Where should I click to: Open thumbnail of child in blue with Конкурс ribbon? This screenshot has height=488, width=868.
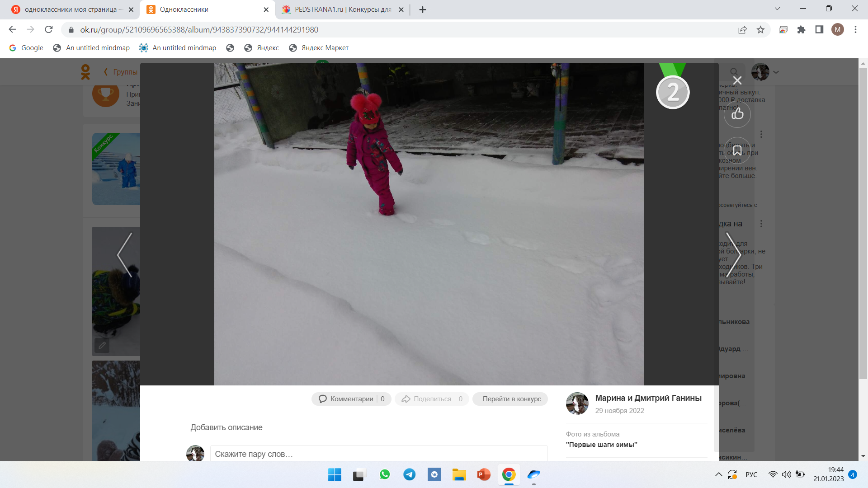116,169
